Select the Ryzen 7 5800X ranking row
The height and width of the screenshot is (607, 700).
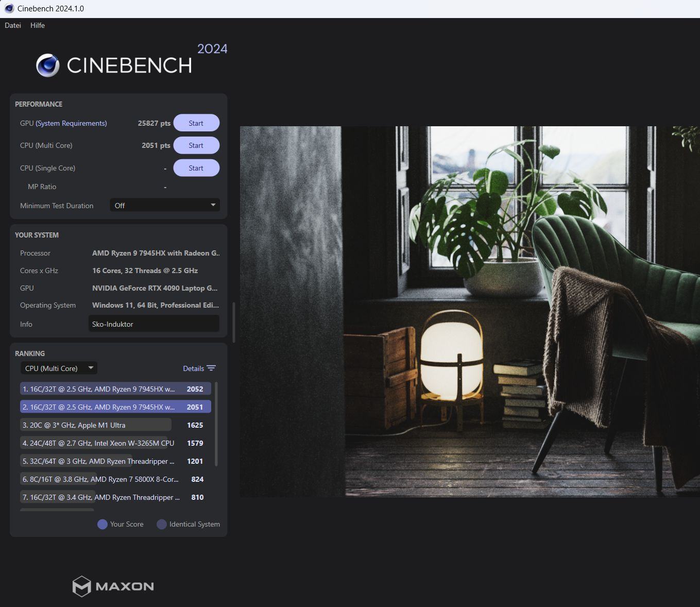115,479
